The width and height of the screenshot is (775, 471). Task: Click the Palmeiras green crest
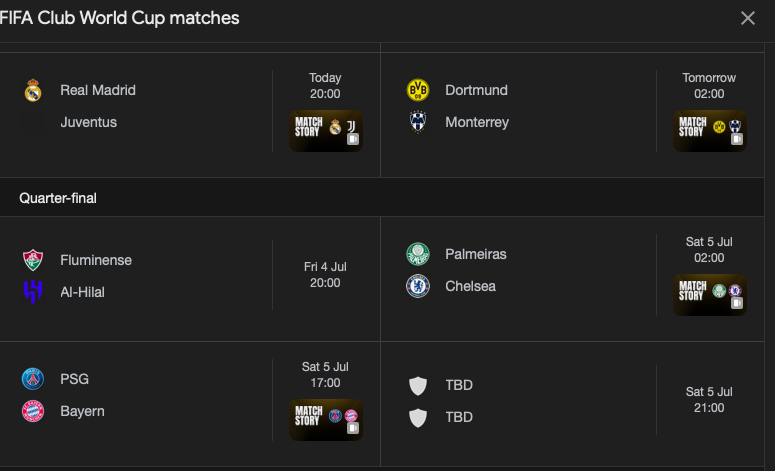click(418, 254)
